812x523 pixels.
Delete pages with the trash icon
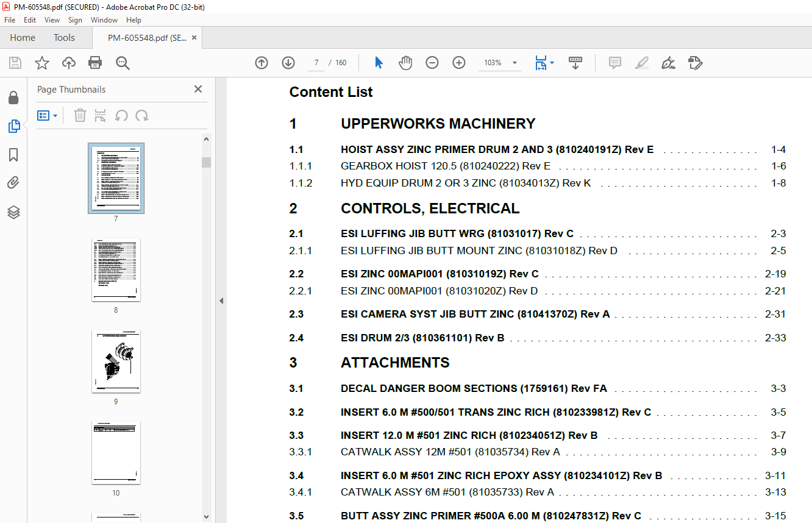point(80,115)
